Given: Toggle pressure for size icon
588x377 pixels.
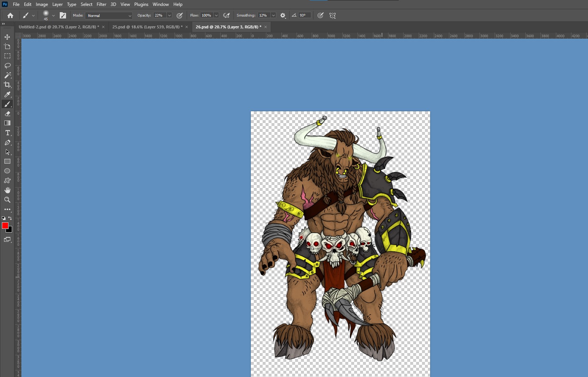Looking at the screenshot, I should tap(321, 15).
